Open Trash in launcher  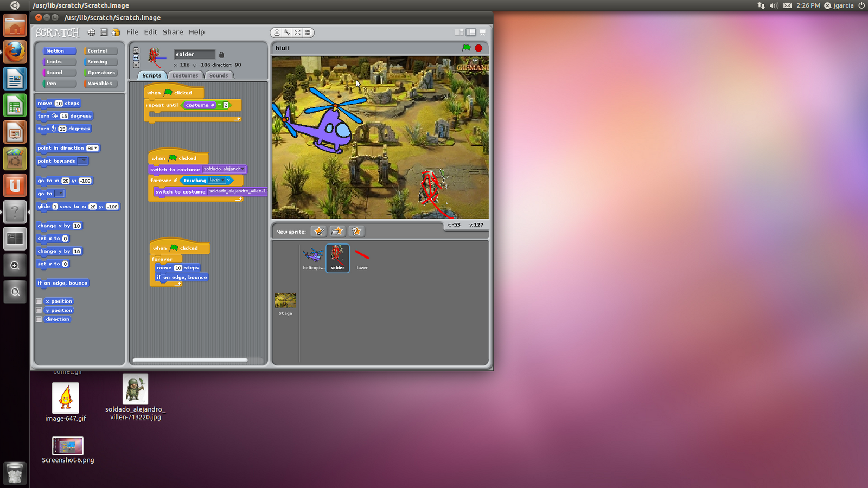[15, 473]
